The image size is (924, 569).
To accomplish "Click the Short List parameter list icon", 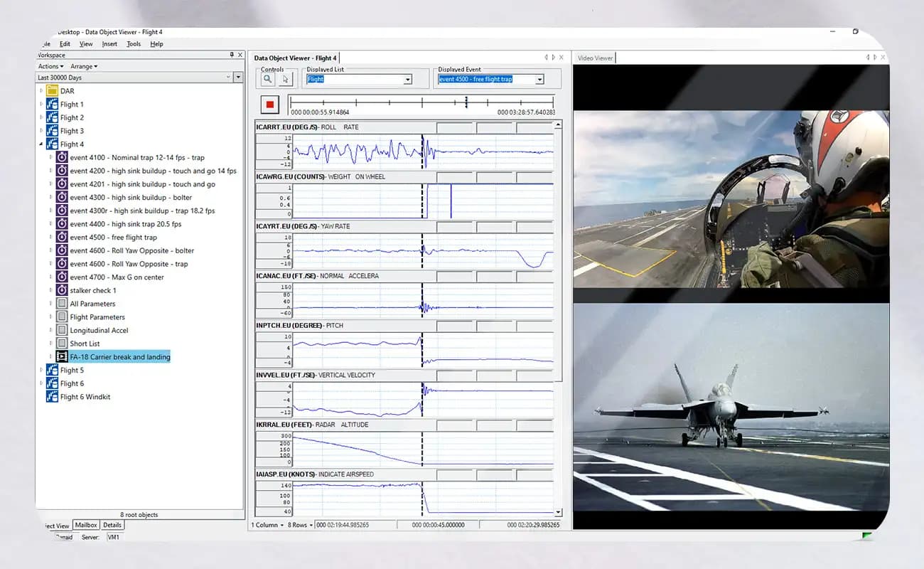I will (62, 344).
